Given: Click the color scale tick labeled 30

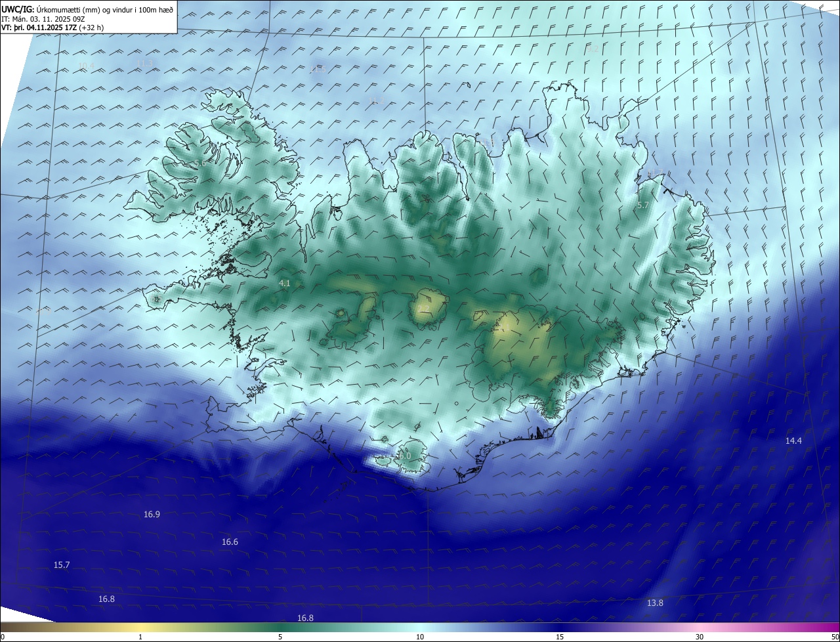Looking at the screenshot, I should tap(700, 637).
